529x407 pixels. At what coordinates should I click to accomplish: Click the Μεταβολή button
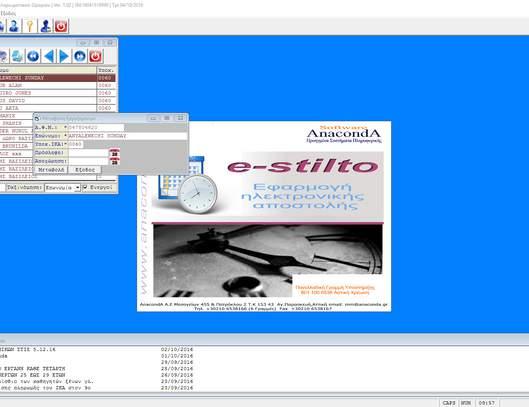pyautogui.click(x=51, y=170)
